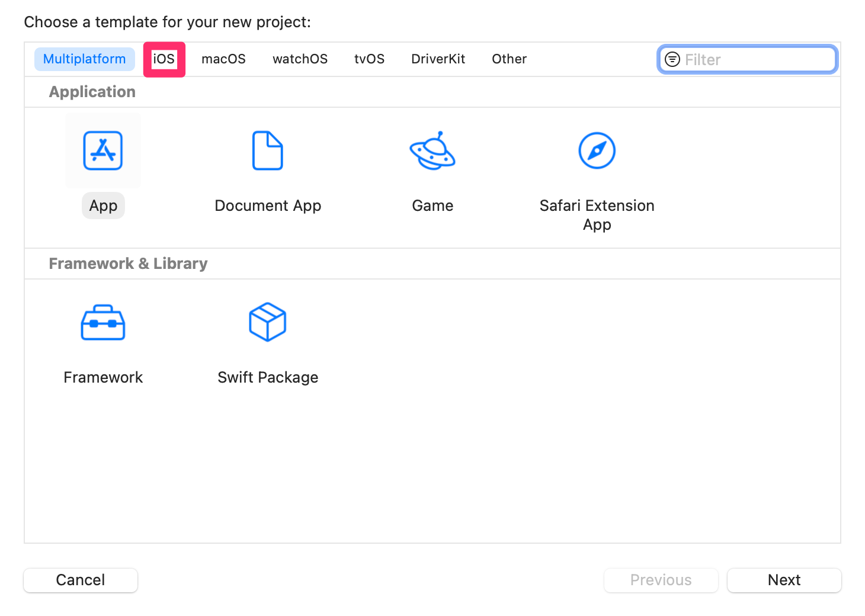Click the App template label
The image size is (865, 616).
103,206
